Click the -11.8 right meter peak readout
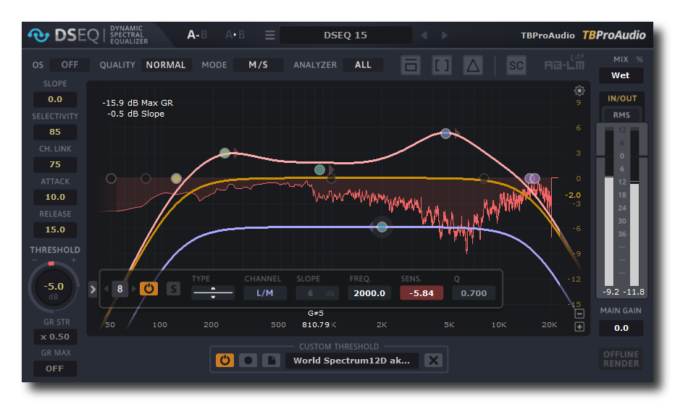 coord(635,292)
